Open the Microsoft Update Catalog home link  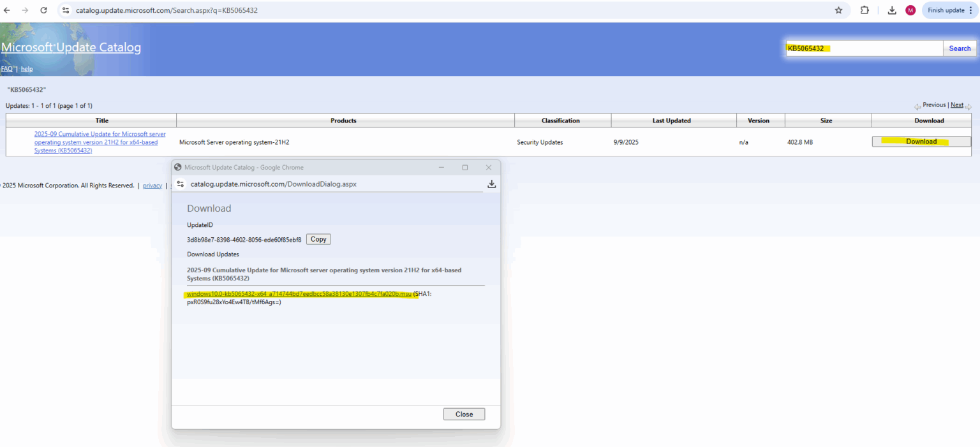(x=71, y=47)
